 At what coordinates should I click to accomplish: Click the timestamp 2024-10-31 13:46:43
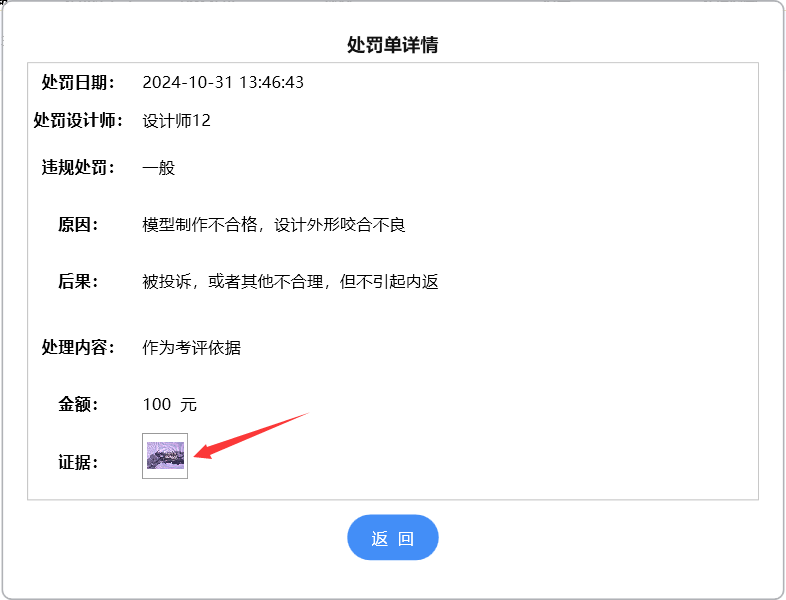point(223,82)
